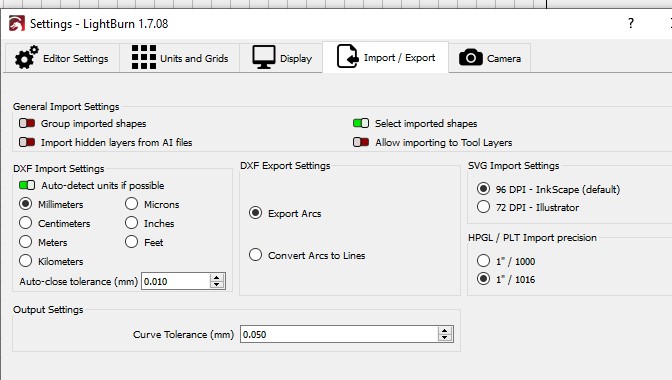Click the DXF Import Settings heading
Viewport: 672px width, 380px height.
coord(59,168)
